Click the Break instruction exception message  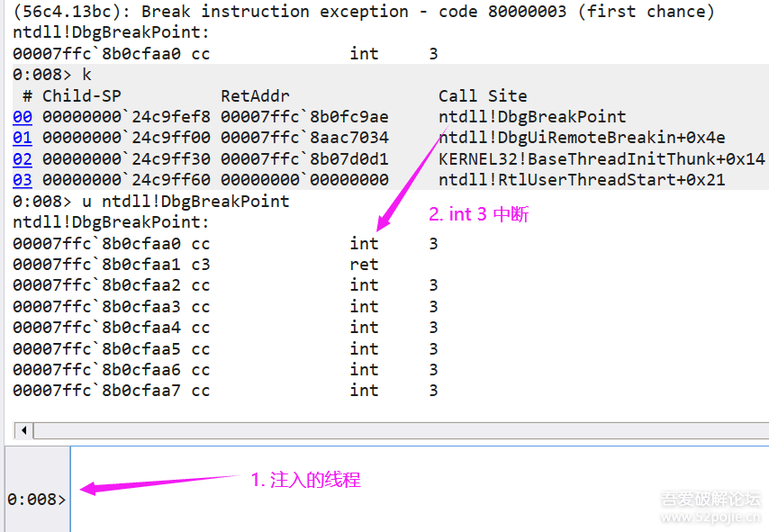click(x=364, y=12)
